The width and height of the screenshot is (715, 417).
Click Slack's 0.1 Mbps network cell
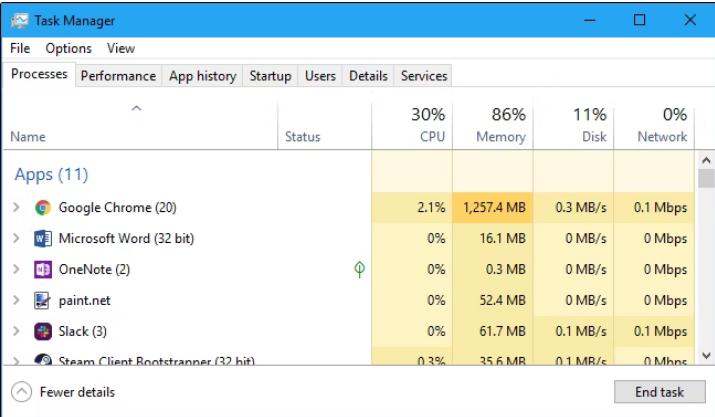pyautogui.click(x=654, y=331)
